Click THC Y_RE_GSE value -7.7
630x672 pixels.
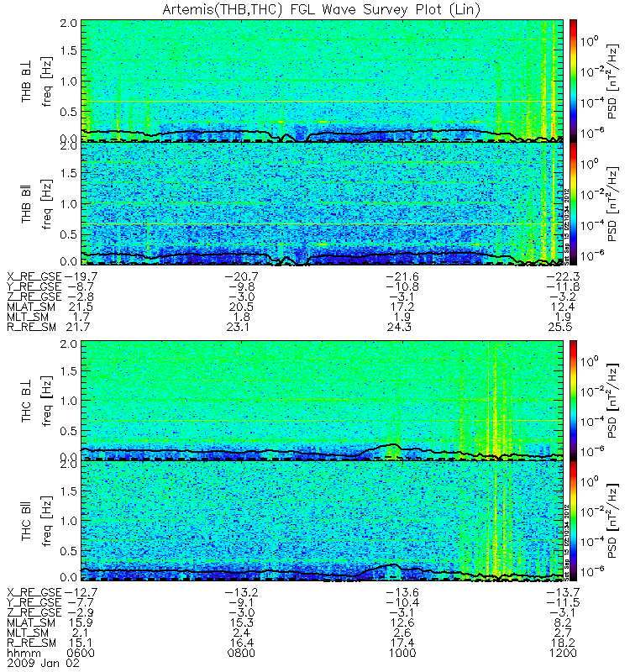tap(81, 602)
